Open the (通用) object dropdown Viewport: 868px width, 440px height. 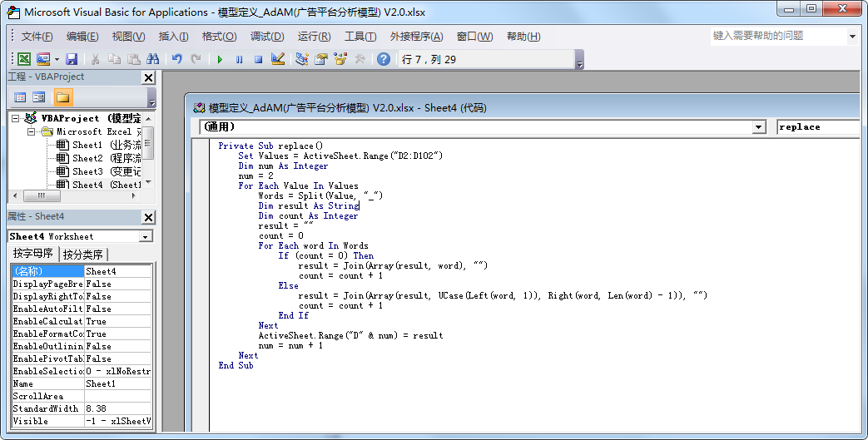(759, 127)
